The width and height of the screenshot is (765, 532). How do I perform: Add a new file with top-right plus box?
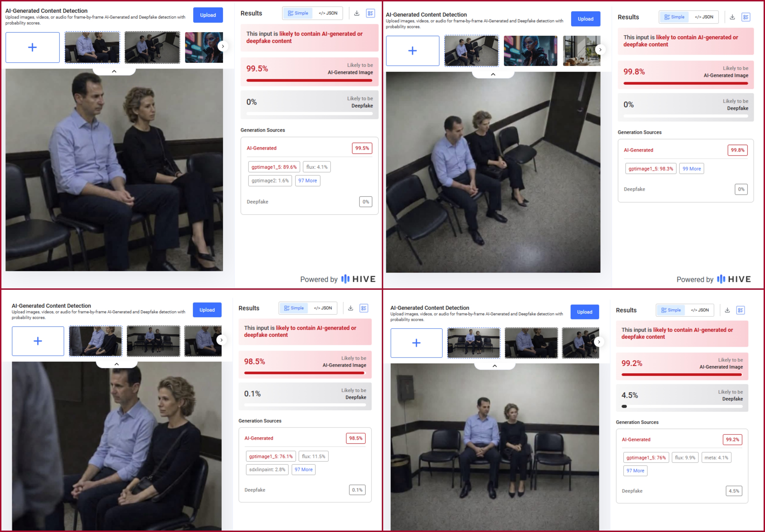[x=412, y=51]
